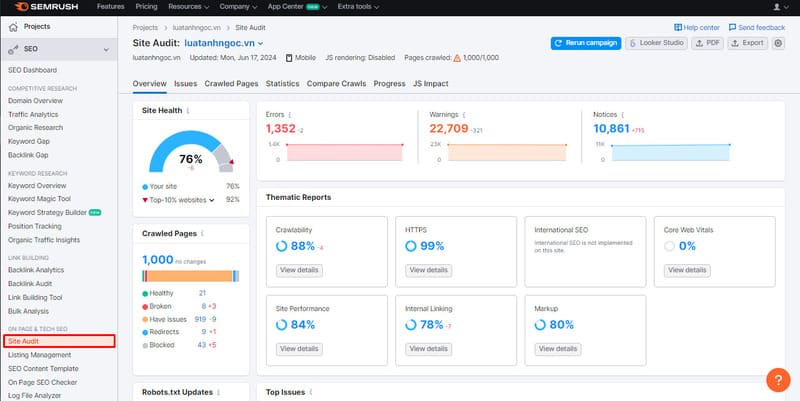Click the info icon next to Warnings
The width and height of the screenshot is (800, 401).
click(x=465, y=114)
